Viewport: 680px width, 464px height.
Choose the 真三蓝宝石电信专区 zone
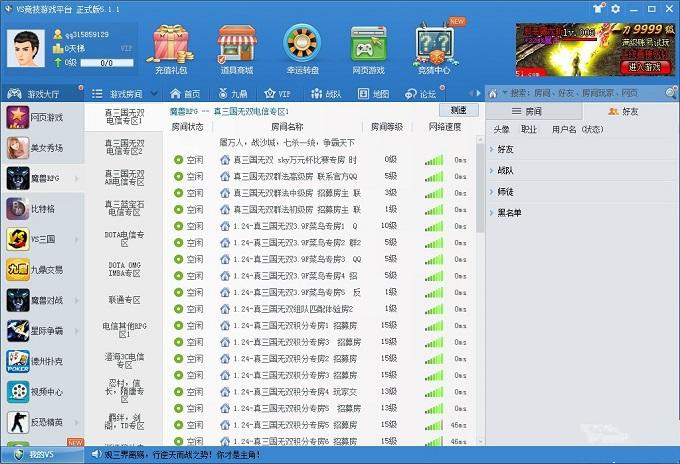pyautogui.click(x=124, y=208)
